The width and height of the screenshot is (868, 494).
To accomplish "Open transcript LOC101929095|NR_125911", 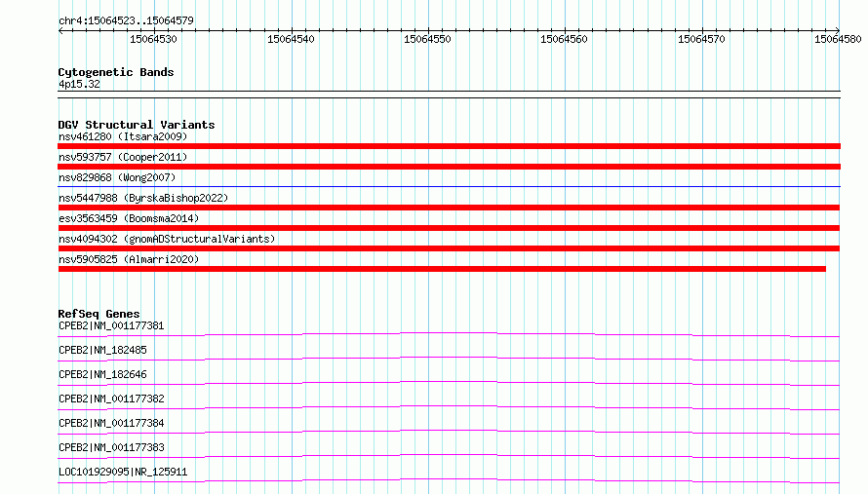I will click(x=123, y=472).
